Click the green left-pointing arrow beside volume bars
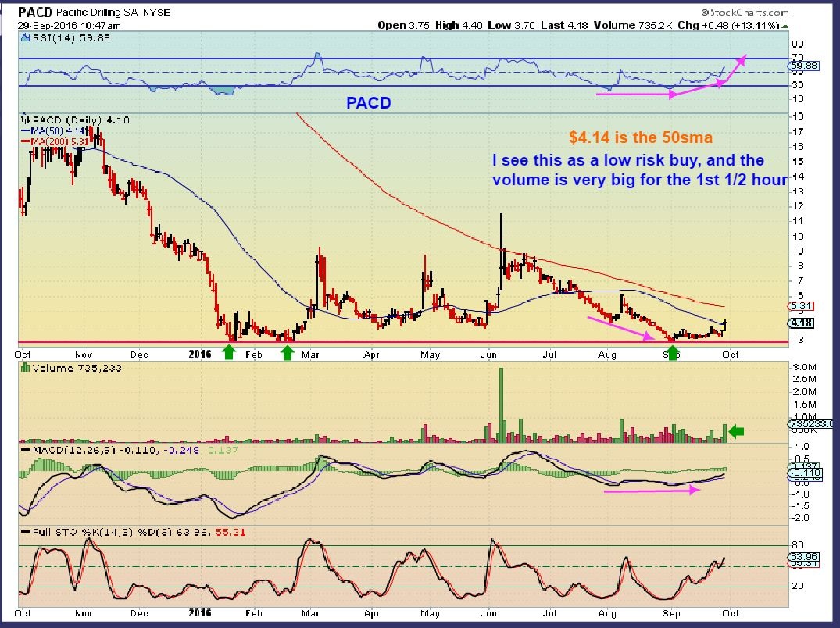 pyautogui.click(x=738, y=431)
